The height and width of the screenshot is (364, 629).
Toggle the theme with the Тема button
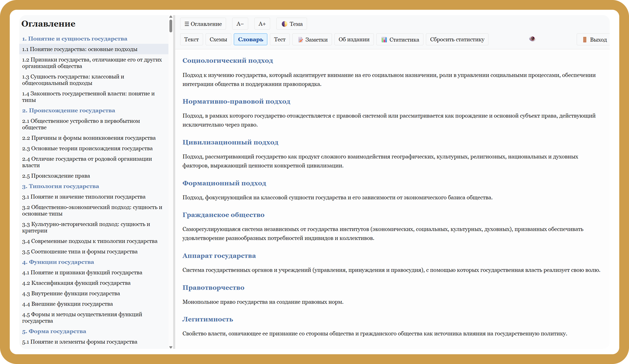292,24
